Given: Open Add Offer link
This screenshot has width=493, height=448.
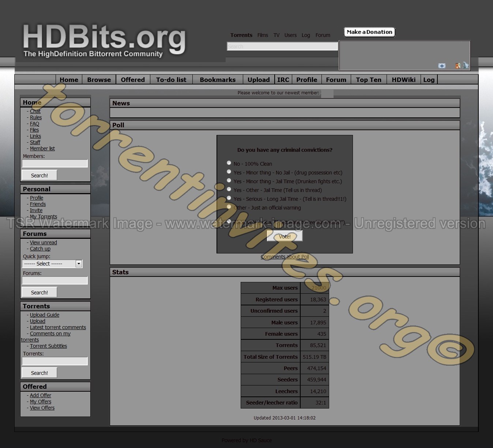Looking at the screenshot, I should coord(41,395).
